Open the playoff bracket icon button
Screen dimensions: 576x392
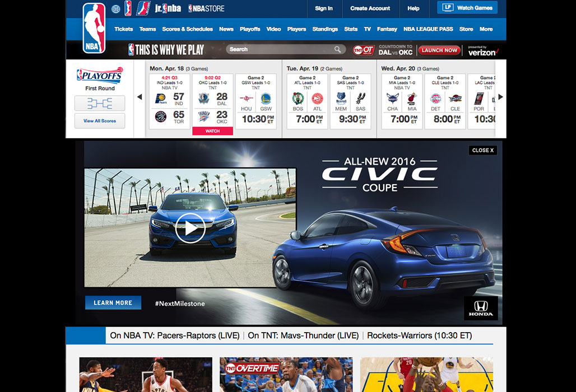[100, 103]
